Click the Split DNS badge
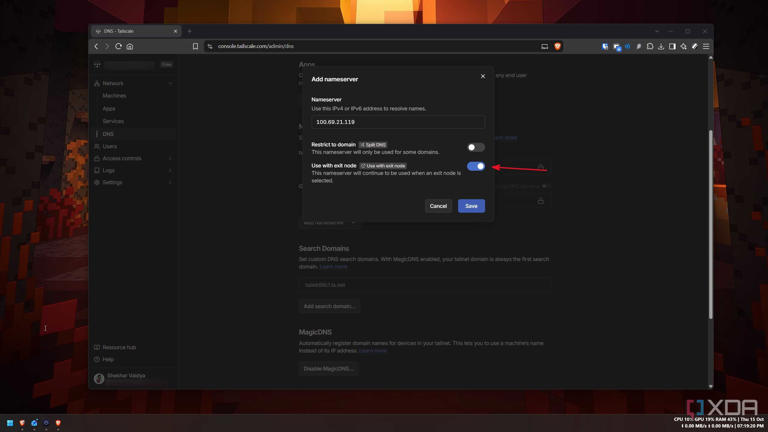 373,144
